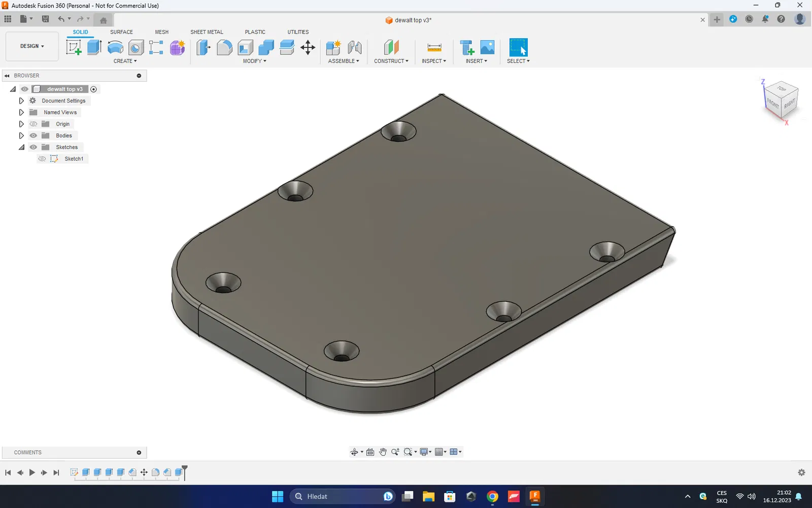Switch to the SHEET METAL tab
The height and width of the screenshot is (508, 812).
click(x=207, y=32)
